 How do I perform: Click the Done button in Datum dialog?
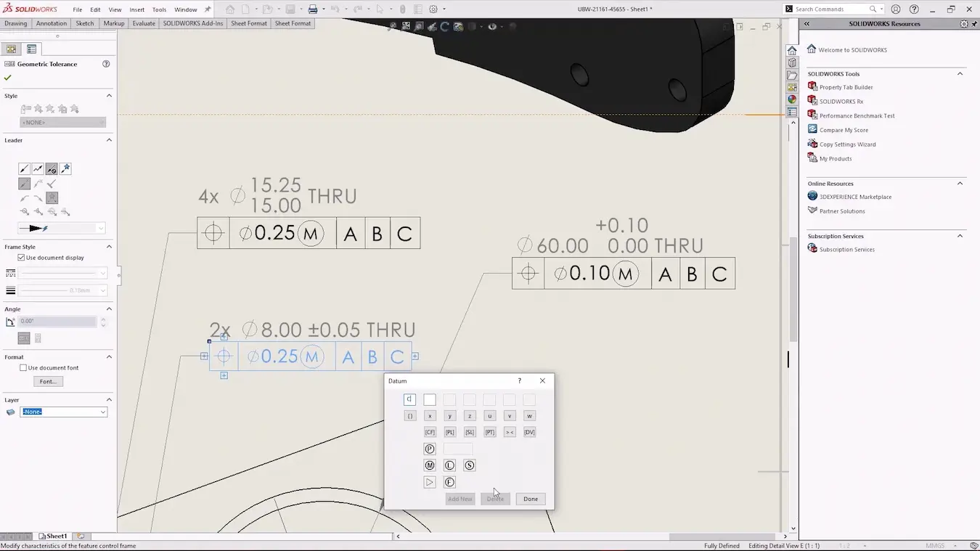pos(531,499)
